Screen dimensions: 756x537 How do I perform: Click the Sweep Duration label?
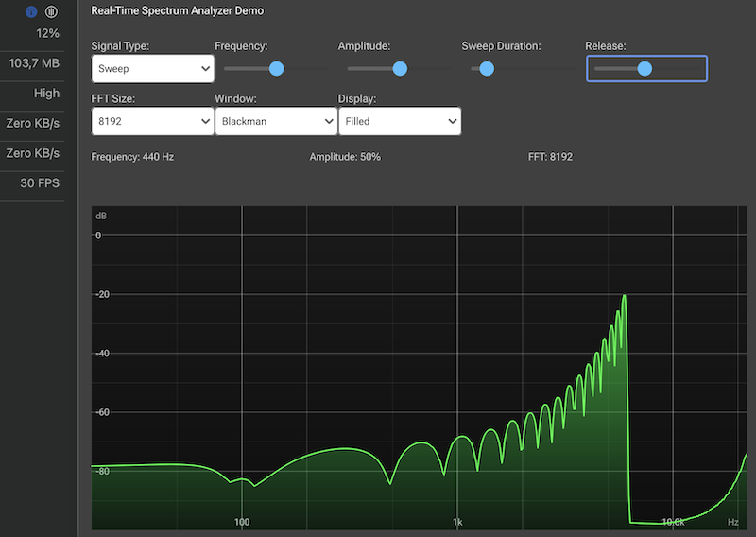tap(502, 45)
